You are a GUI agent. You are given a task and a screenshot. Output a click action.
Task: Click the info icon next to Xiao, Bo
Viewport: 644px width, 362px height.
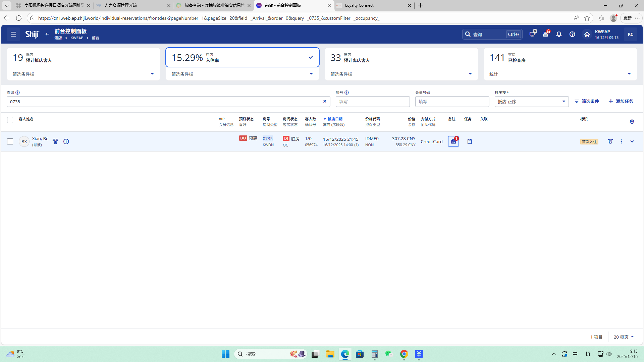66,141
